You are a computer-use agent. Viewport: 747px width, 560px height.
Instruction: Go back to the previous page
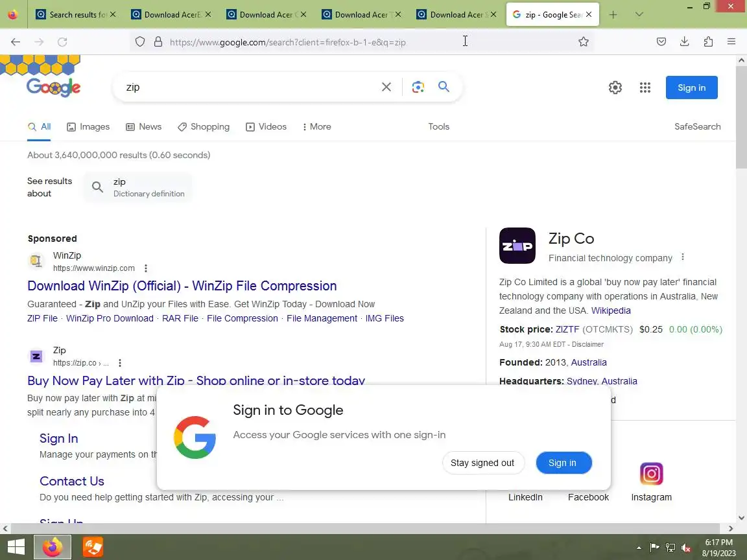(16, 42)
